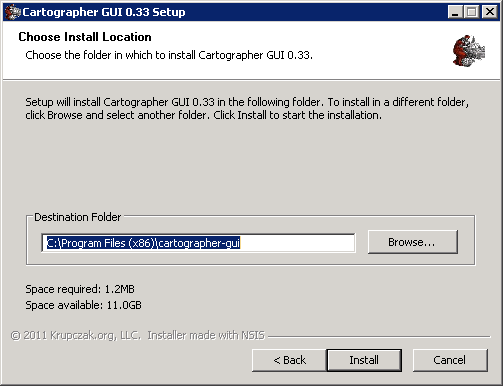
Task: Click the Cartographer icon in the title bar
Action: tap(12, 12)
